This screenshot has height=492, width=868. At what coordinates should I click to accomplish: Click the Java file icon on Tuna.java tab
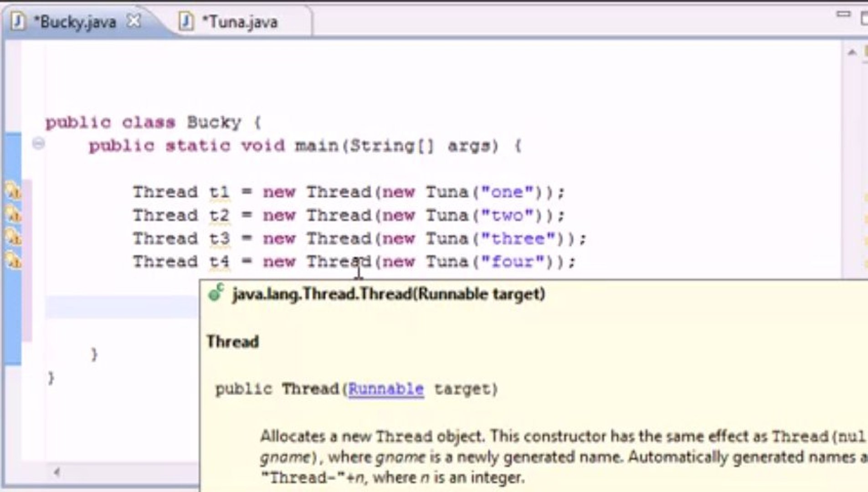[185, 21]
